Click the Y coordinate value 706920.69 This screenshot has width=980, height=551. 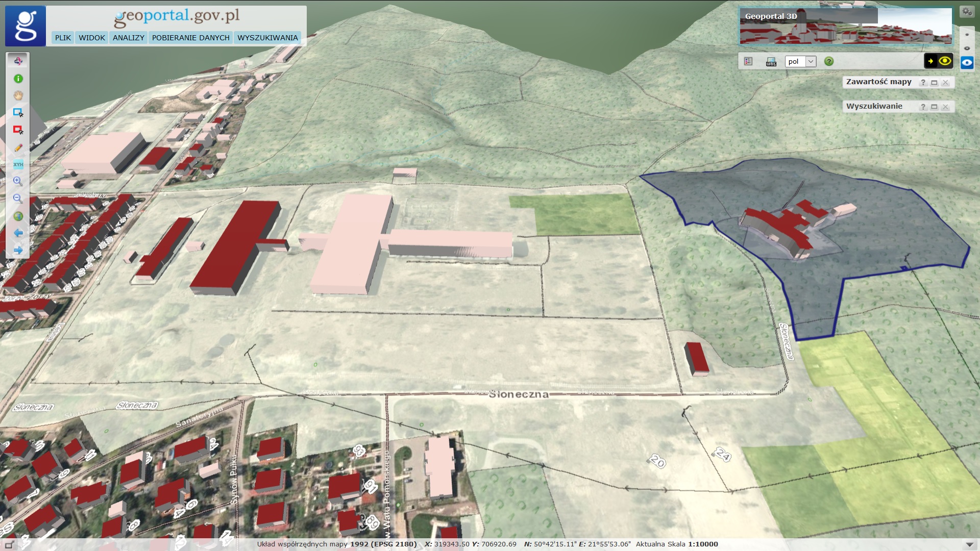click(499, 544)
